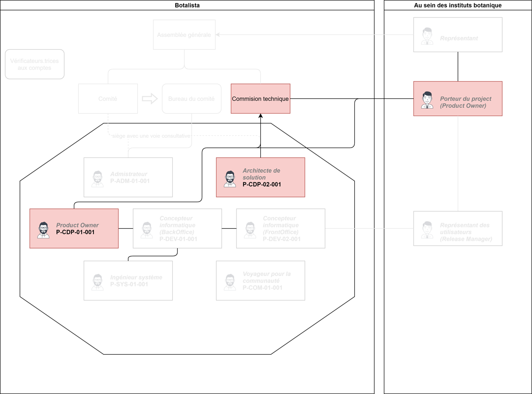This screenshot has width=532, height=394.
Task: Click the Vérificateurs.trices aux comptes box
Action: pos(34,64)
